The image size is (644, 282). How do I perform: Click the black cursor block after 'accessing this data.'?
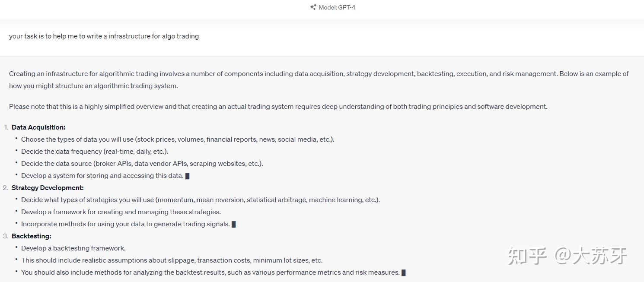click(188, 176)
